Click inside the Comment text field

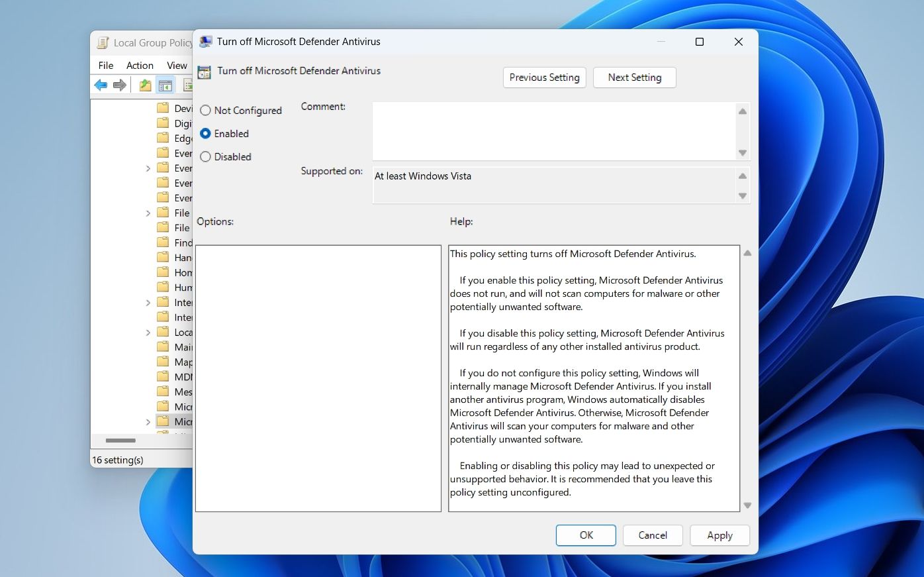[x=554, y=131]
